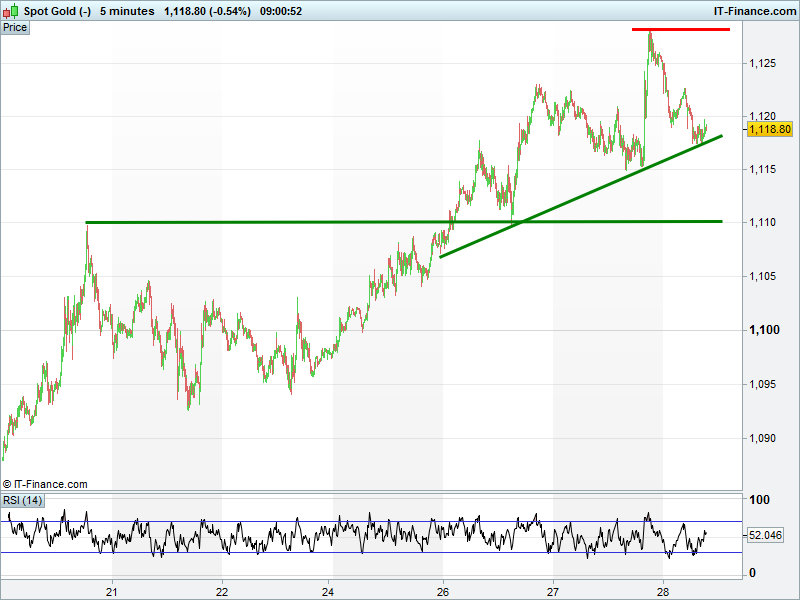Click the 1,100 price axis label
The image size is (800, 600).
tap(762, 330)
